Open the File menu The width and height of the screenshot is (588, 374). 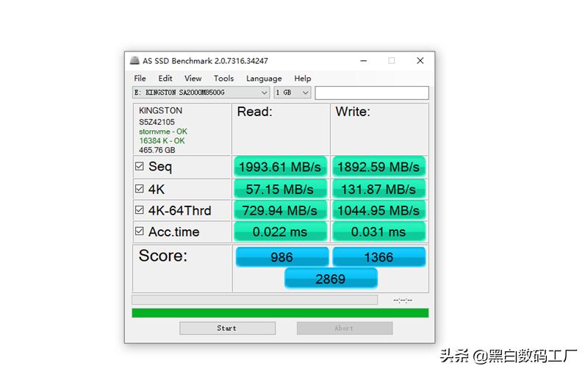point(140,79)
